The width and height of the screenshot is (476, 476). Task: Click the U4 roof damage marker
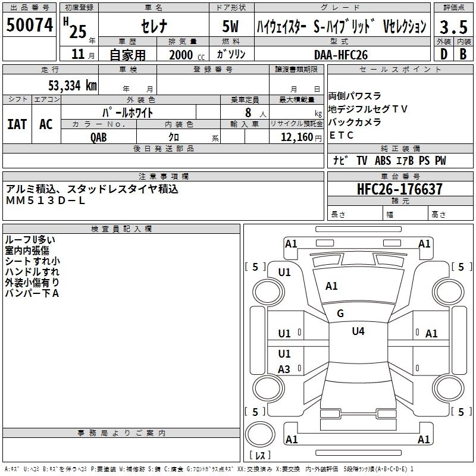click(x=358, y=331)
